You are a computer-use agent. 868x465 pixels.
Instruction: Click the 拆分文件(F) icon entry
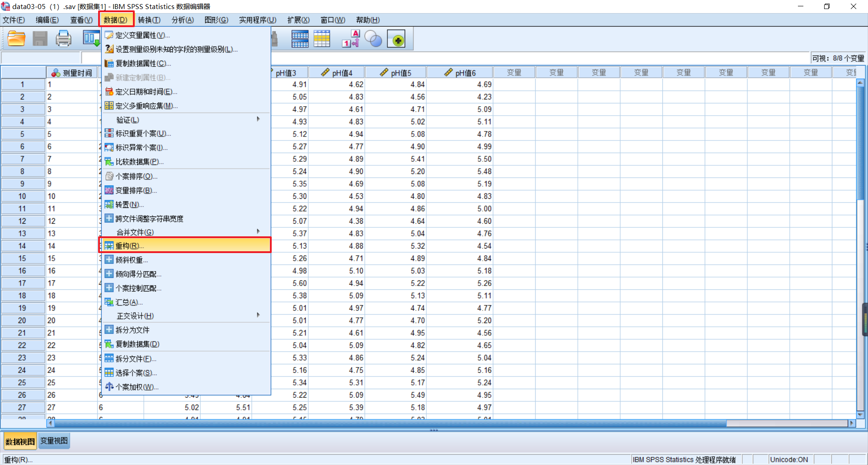[186, 358]
